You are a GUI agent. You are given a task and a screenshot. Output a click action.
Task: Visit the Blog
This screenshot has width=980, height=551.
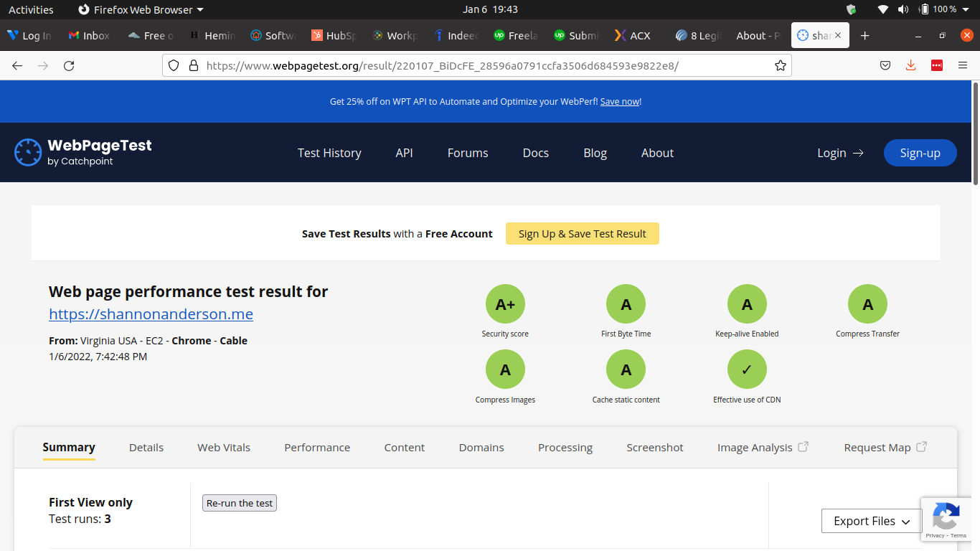click(595, 153)
